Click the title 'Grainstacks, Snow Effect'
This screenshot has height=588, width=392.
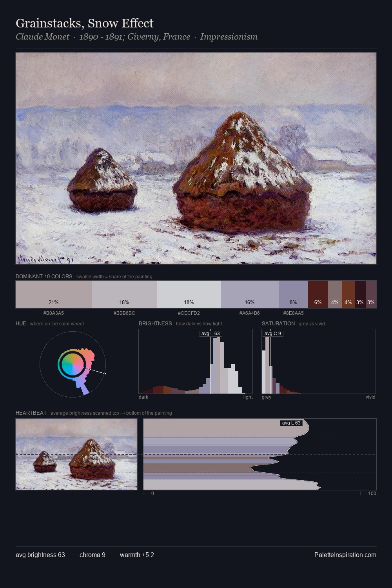pos(85,24)
